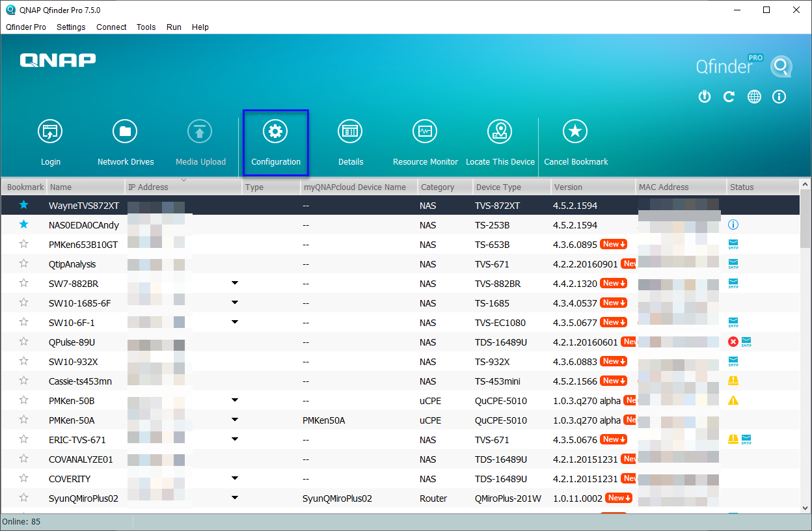Screen dimensions: 812x531
Task: Expand the IP dropdown arrow for SW10-6F-1
Action: (235, 322)
